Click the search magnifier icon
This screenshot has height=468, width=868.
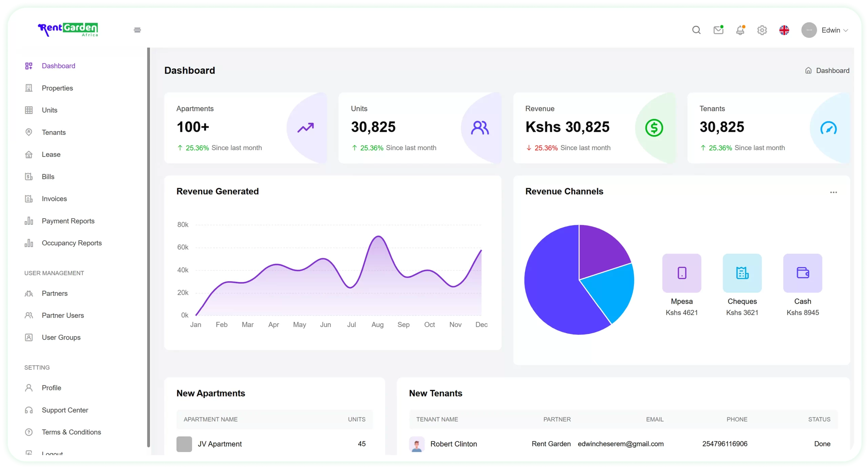(x=696, y=30)
